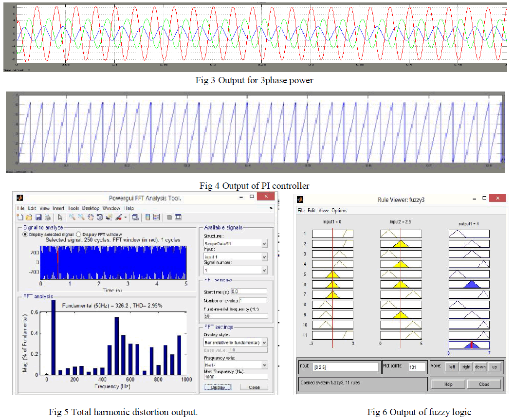Click the Display button in FFT settings
514x420 pixels.
218,387
